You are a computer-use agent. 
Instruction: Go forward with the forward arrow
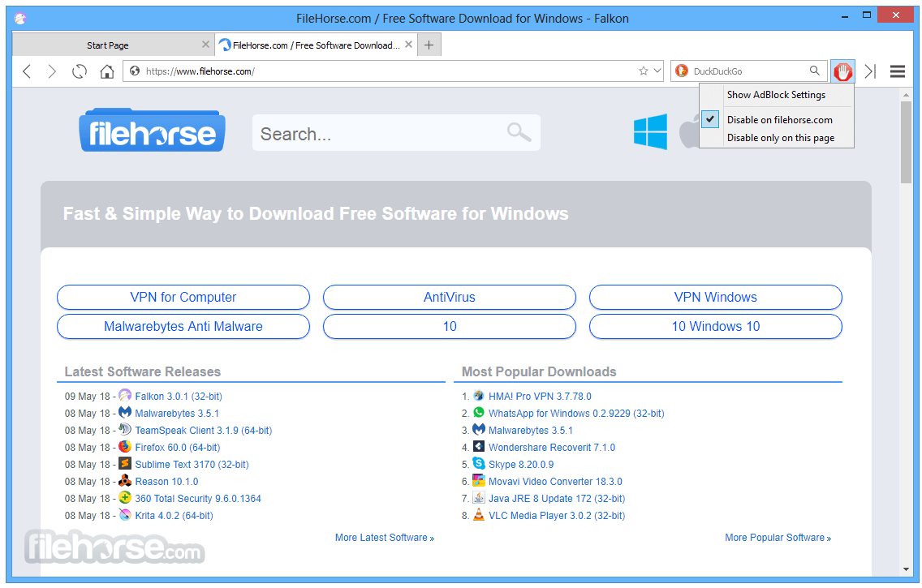[x=52, y=71]
